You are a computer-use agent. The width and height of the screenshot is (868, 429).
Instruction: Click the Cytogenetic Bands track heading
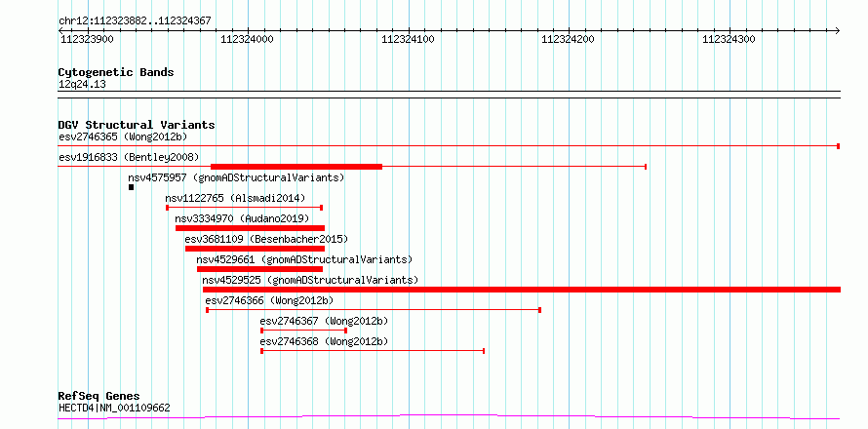coord(116,72)
